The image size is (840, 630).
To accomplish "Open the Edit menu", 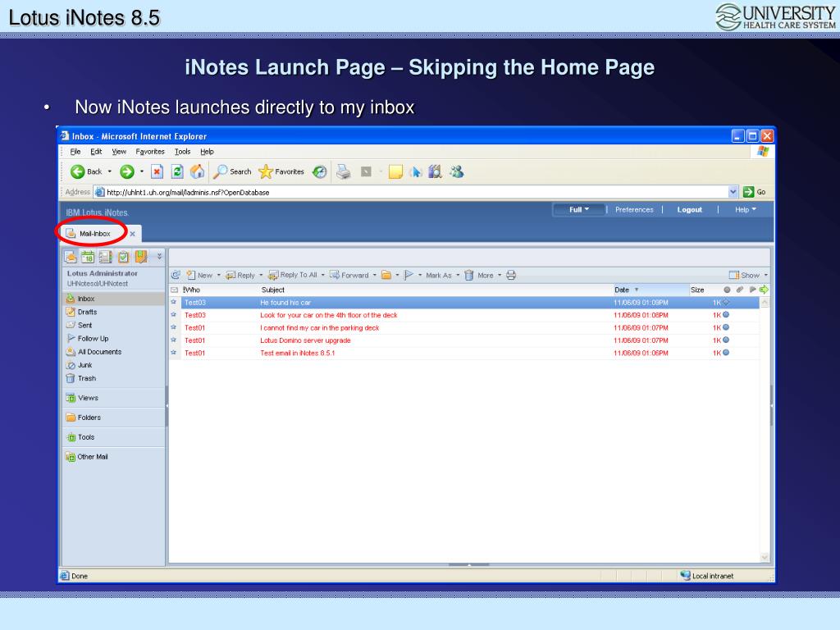I will coord(96,152).
